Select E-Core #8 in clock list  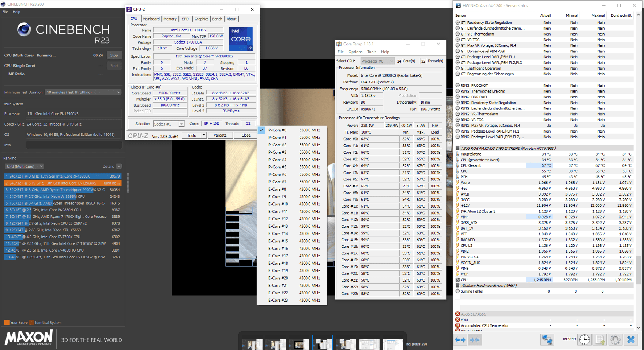coord(292,189)
